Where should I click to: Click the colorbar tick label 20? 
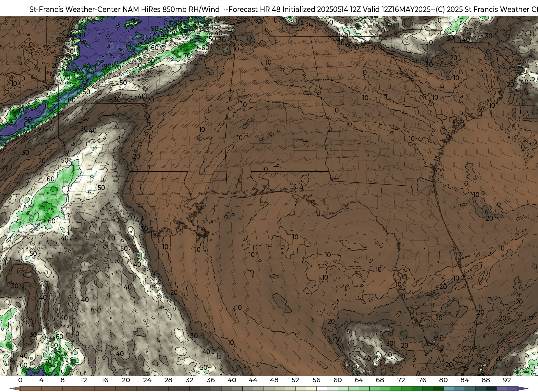click(126, 380)
